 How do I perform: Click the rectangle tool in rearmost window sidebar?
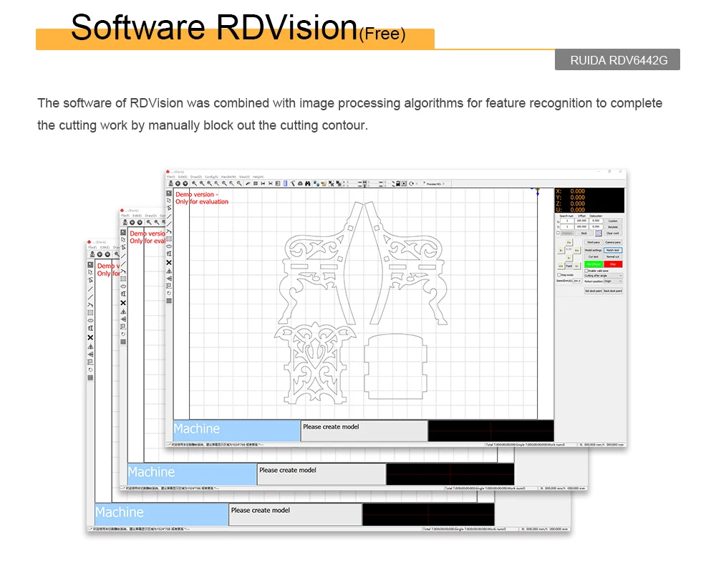click(90, 312)
